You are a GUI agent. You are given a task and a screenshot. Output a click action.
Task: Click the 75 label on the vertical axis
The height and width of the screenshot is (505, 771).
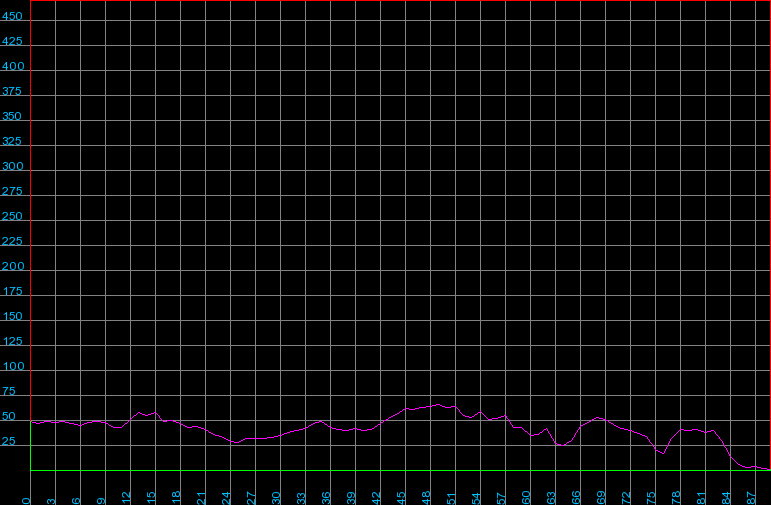tap(8, 391)
